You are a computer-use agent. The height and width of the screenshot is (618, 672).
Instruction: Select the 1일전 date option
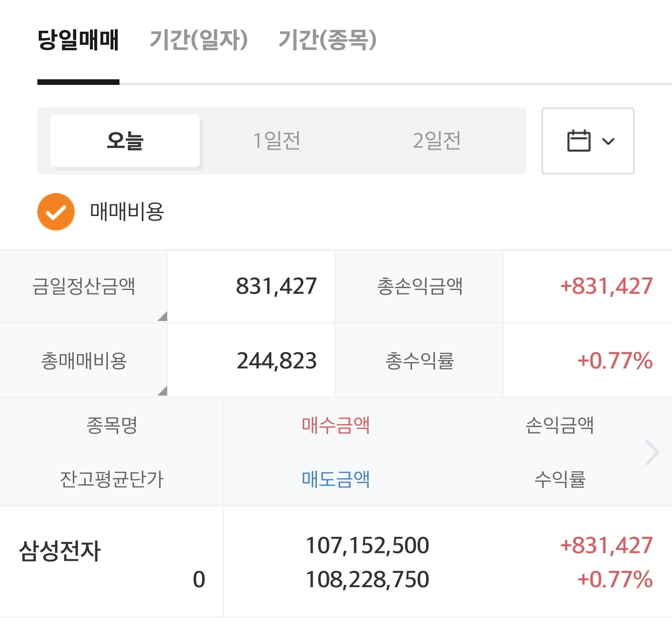point(276,141)
